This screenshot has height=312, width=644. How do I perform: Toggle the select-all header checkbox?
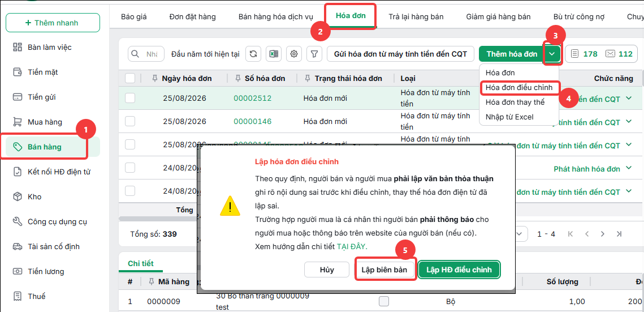pos(130,78)
